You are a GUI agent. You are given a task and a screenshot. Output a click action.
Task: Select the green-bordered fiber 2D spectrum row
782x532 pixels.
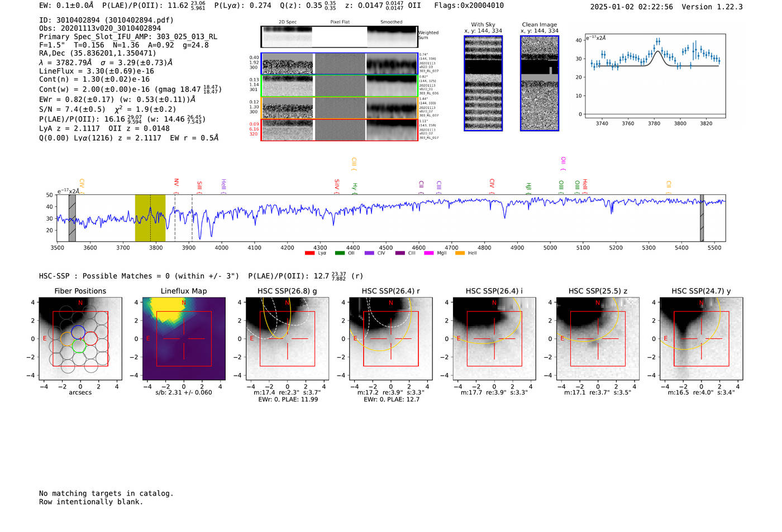340,86
